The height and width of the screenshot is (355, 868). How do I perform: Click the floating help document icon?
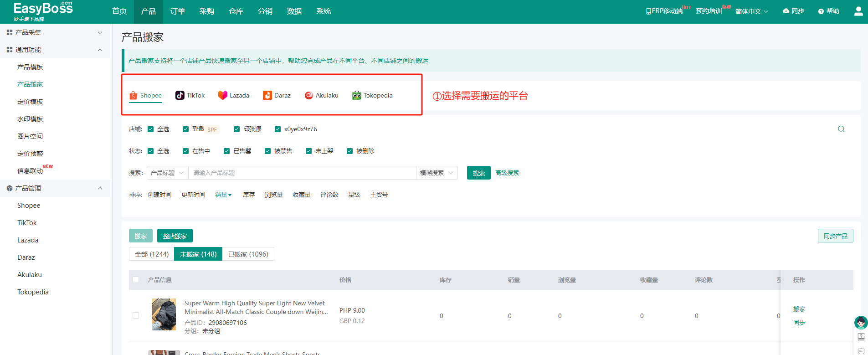coord(861,337)
